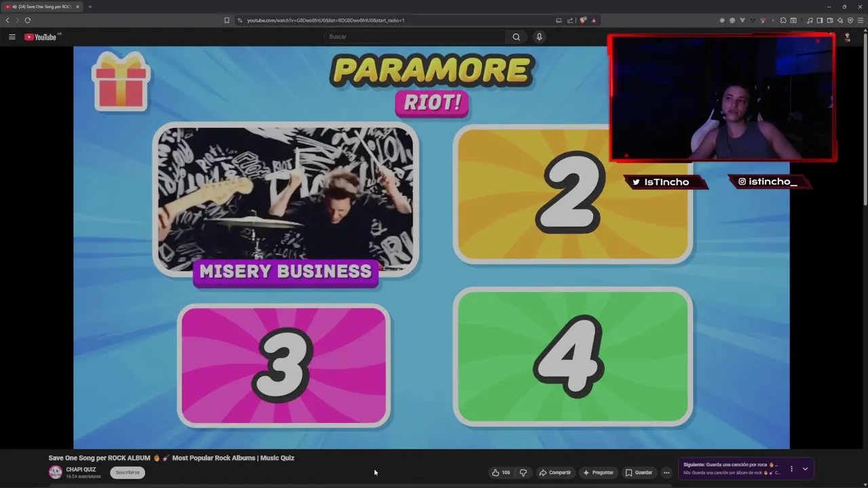The height and width of the screenshot is (488, 868).
Task: Click the pink number 3 card
Action: [x=284, y=365]
